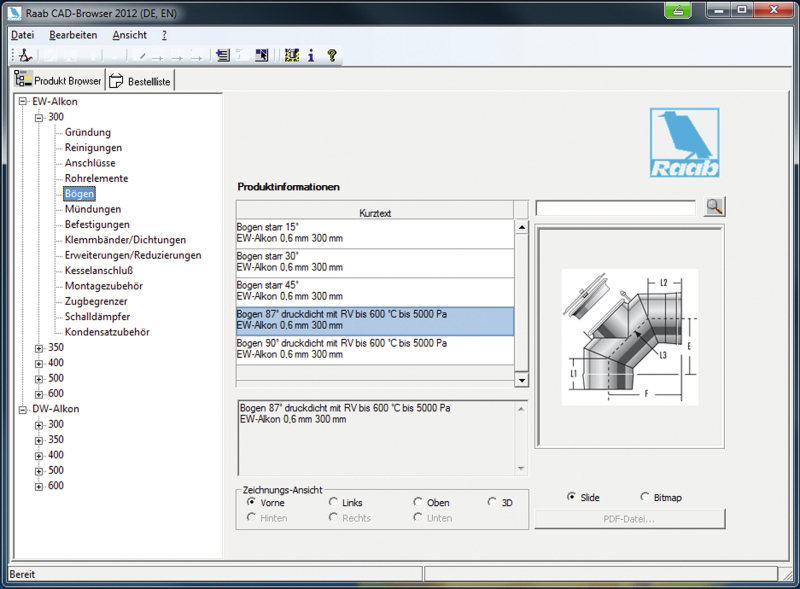Click the Raab bird logo
The width and height of the screenshot is (800, 589).
coord(684,142)
